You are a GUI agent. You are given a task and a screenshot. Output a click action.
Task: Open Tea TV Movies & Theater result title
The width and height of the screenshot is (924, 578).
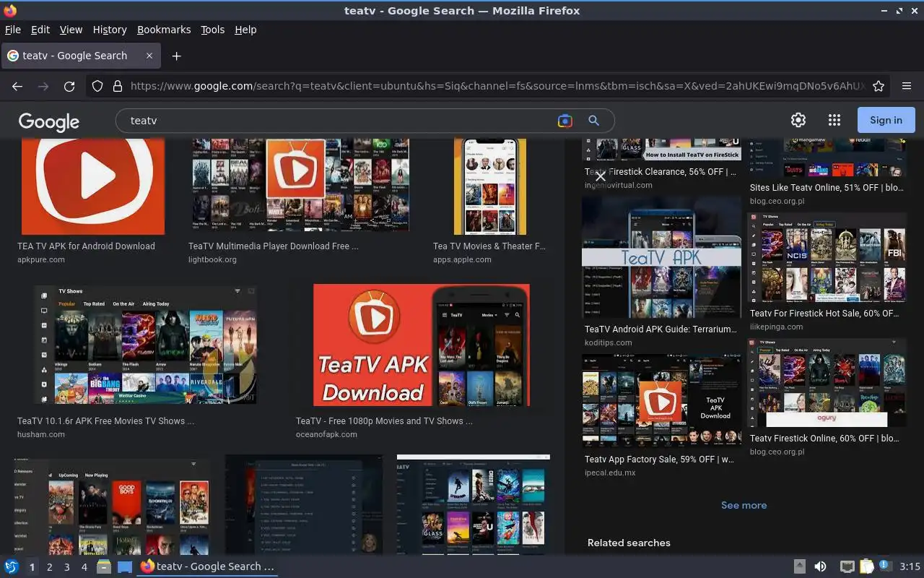(x=489, y=246)
